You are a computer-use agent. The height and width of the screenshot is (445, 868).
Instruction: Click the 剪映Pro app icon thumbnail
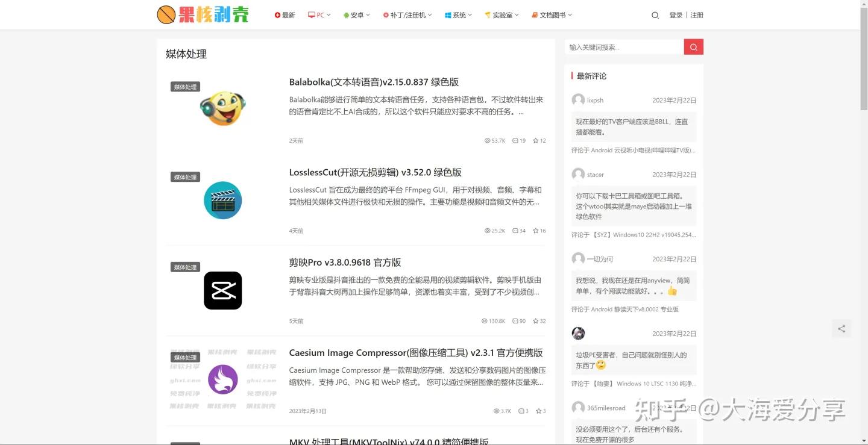(x=222, y=290)
